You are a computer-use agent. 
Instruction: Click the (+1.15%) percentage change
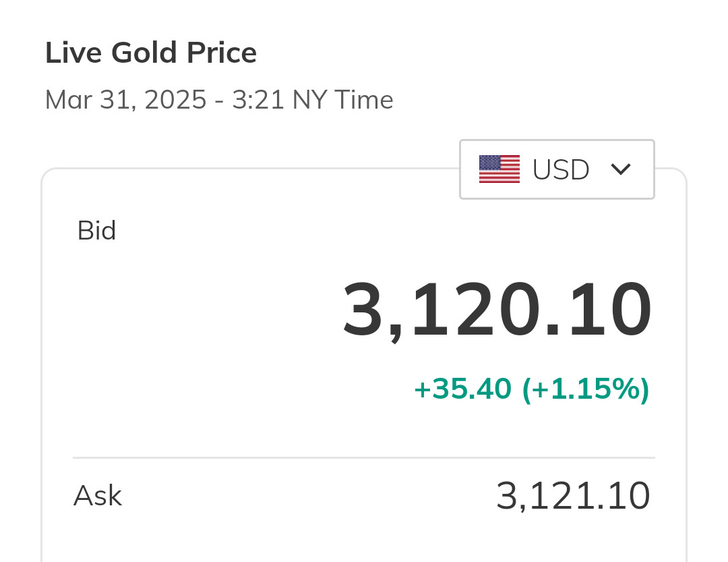click(586, 389)
